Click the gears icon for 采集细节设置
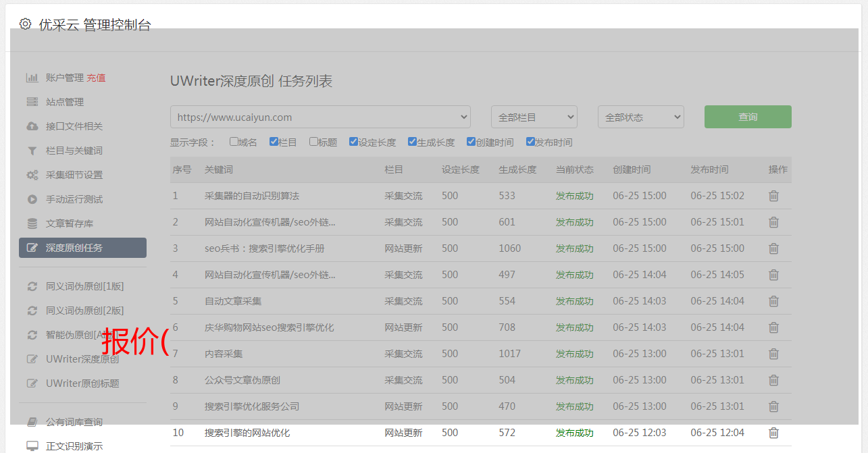The image size is (868, 453). [32, 175]
